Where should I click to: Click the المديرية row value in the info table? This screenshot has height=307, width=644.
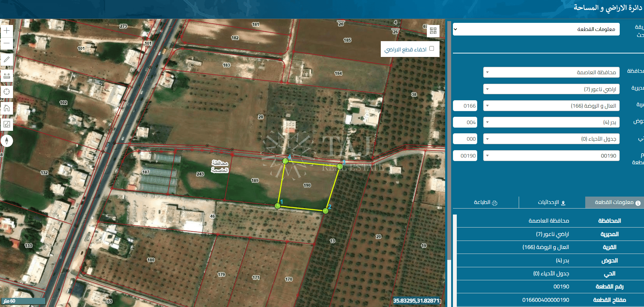pos(553,234)
